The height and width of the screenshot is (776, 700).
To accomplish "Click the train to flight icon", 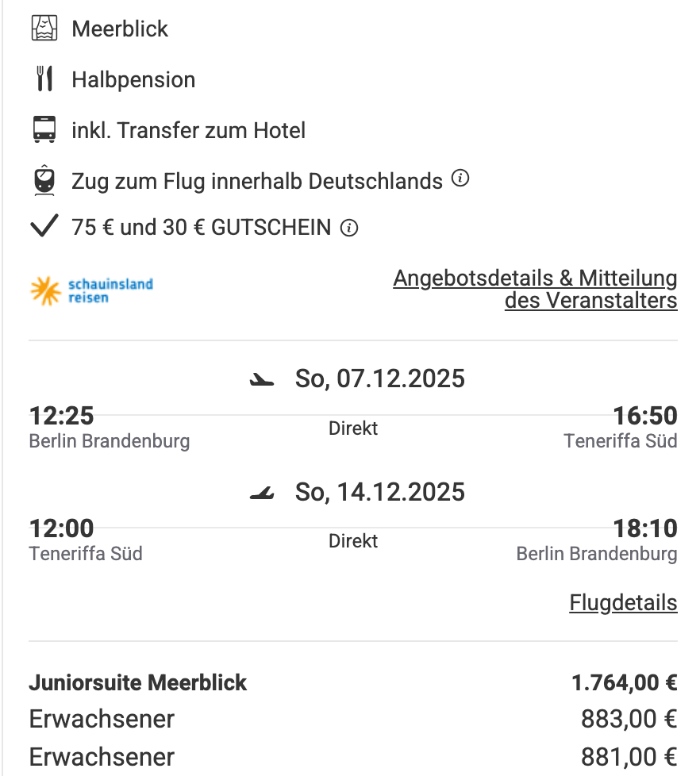I will pos(44,180).
